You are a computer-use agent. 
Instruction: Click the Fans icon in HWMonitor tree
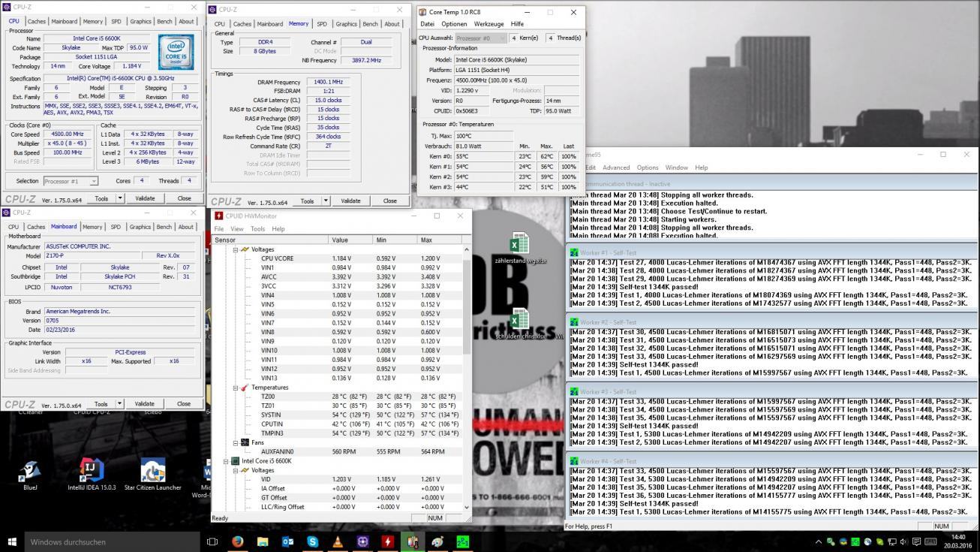pos(244,442)
